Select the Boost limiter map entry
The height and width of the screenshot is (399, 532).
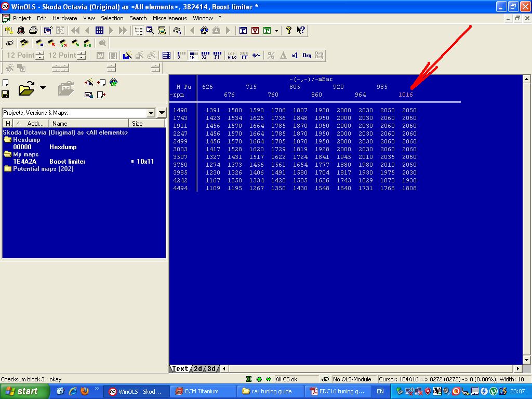(68, 162)
